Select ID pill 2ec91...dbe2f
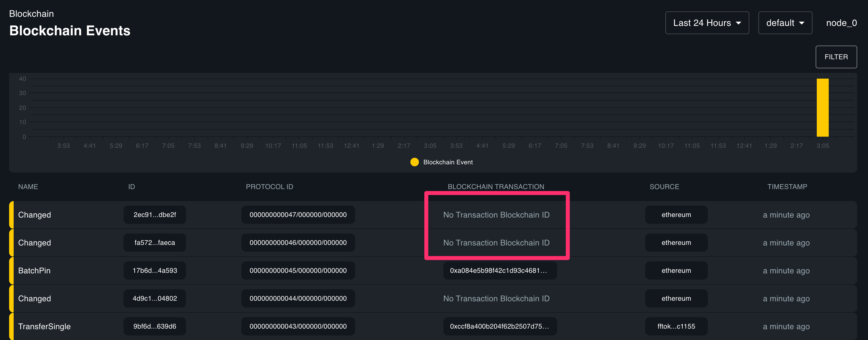868x340 pixels. [x=154, y=214]
